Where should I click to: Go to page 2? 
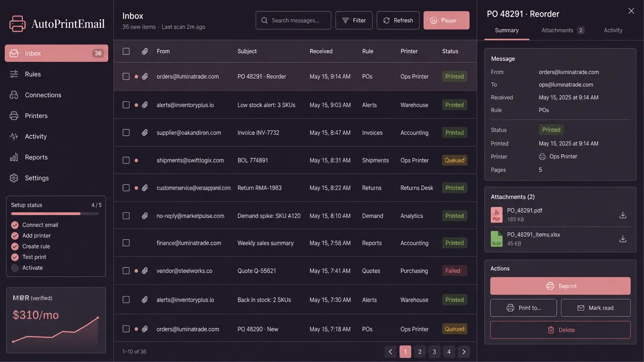tap(420, 352)
